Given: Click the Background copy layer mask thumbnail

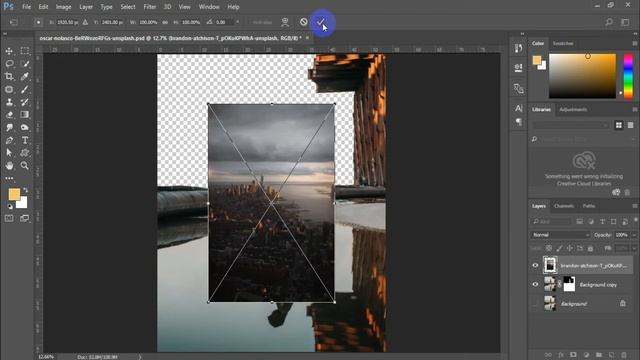Looking at the screenshot, I should pyautogui.click(x=569, y=284).
